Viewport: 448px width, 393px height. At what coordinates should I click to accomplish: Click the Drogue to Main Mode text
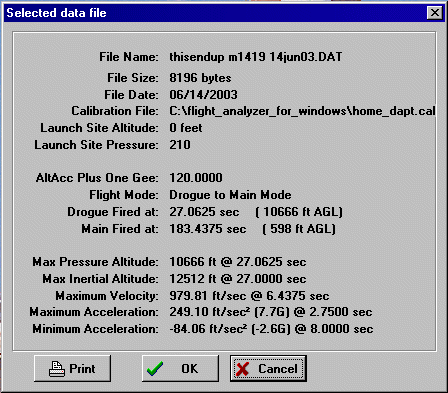tap(230, 195)
